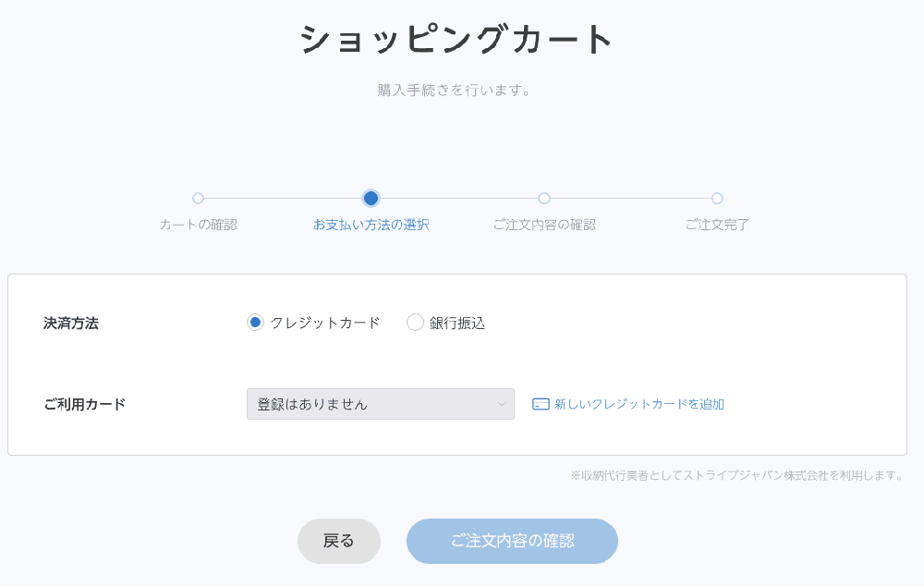Click the ご利用カード field label
Image resolution: width=924 pixels, height=587 pixels.
click(x=85, y=404)
